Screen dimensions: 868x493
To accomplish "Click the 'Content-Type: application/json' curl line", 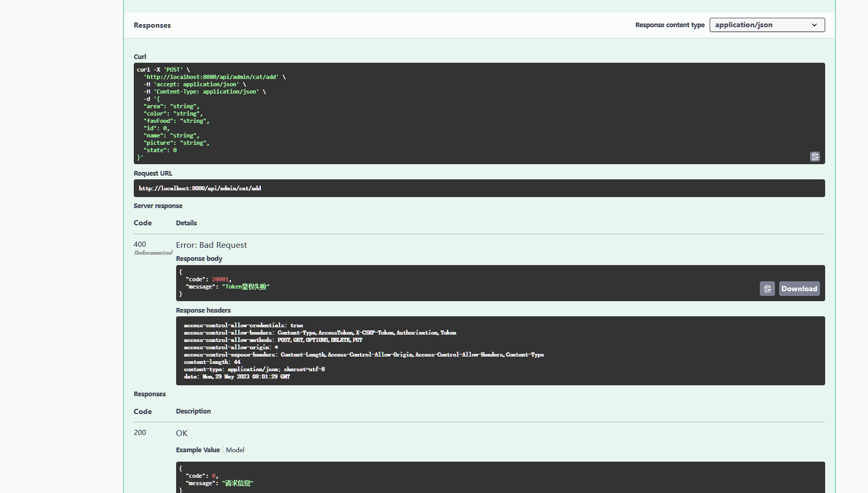I will 205,91.
